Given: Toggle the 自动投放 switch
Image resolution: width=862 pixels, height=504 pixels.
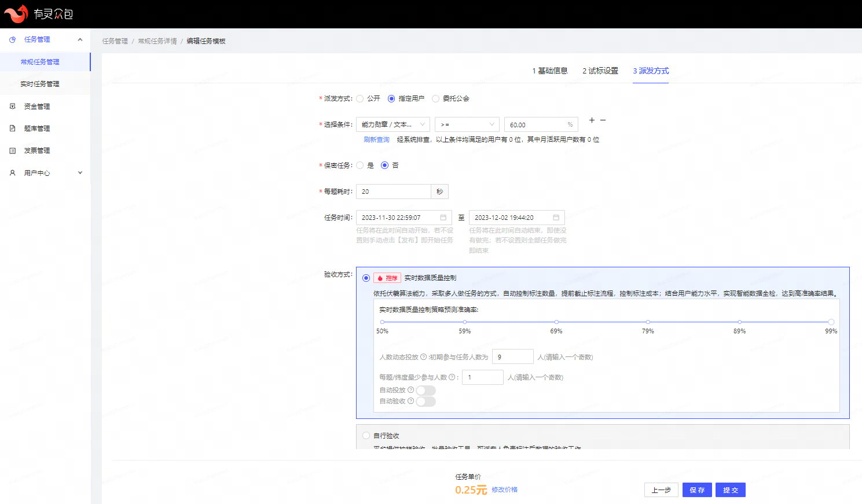Looking at the screenshot, I should (x=426, y=391).
